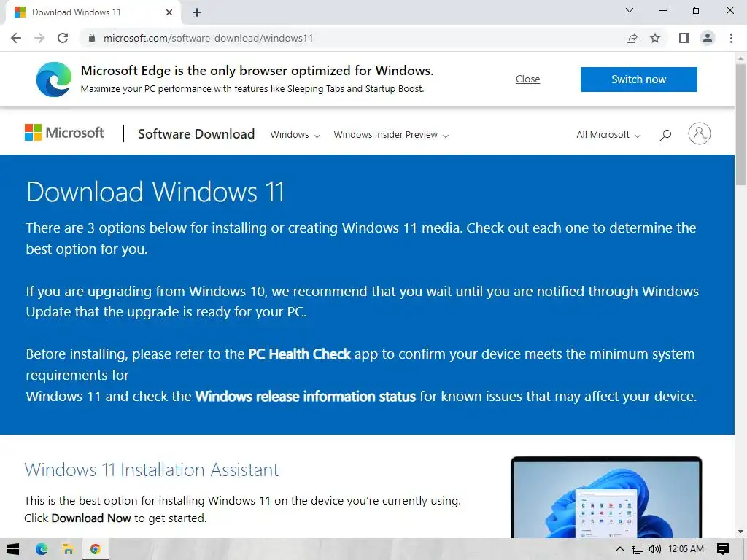
Task: Open a new browser tab
Action: pos(197,12)
